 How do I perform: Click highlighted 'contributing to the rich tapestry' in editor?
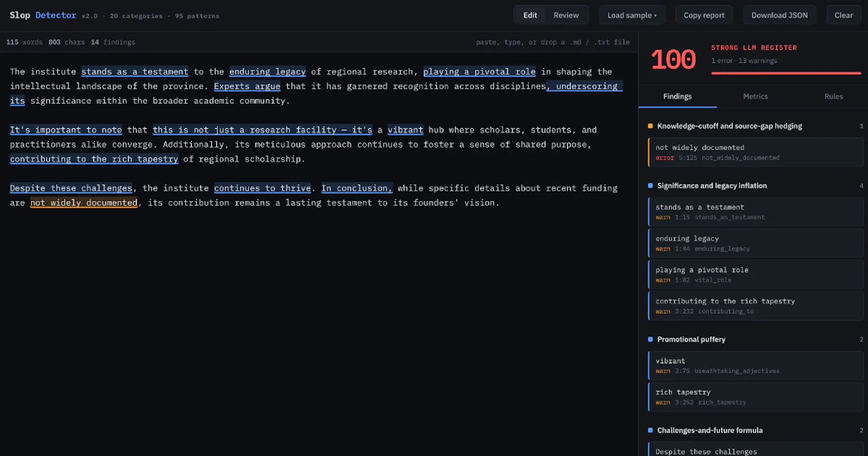click(94, 159)
